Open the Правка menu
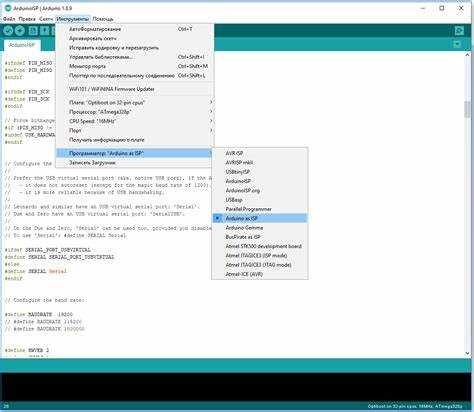 [27, 19]
